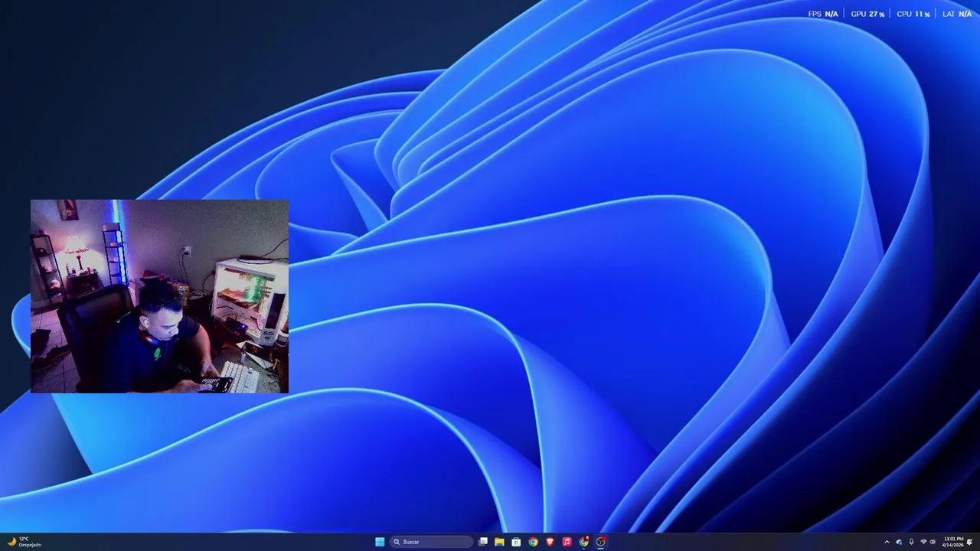Screen dimensions: 980x551
Task: Click the microphone tray icon
Action: pyautogui.click(x=911, y=542)
